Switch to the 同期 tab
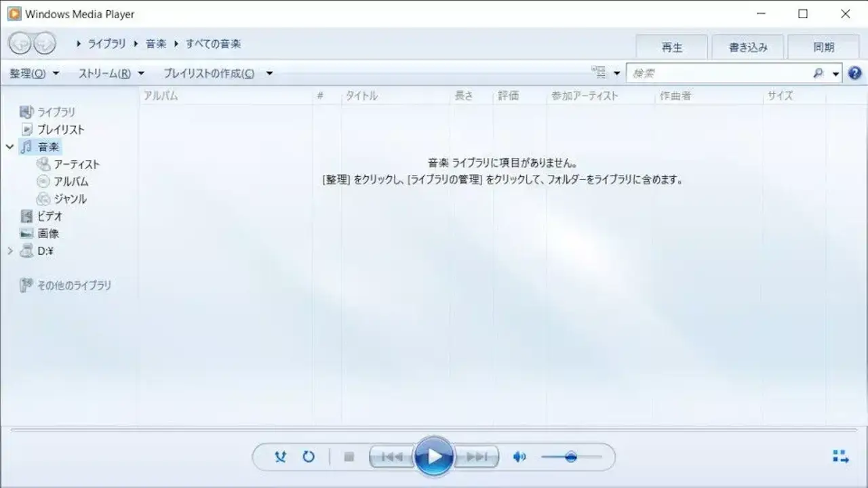This screenshot has height=488, width=868. pyautogui.click(x=824, y=47)
